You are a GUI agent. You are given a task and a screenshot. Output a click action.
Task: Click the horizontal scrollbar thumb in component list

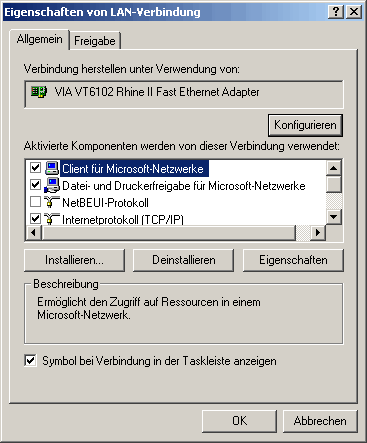(169, 232)
